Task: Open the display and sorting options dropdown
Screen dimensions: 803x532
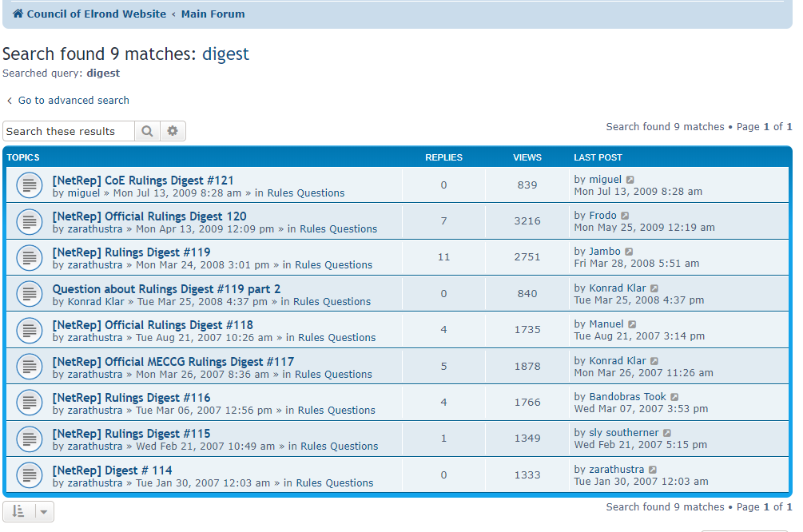Action: pyautogui.click(x=45, y=512)
